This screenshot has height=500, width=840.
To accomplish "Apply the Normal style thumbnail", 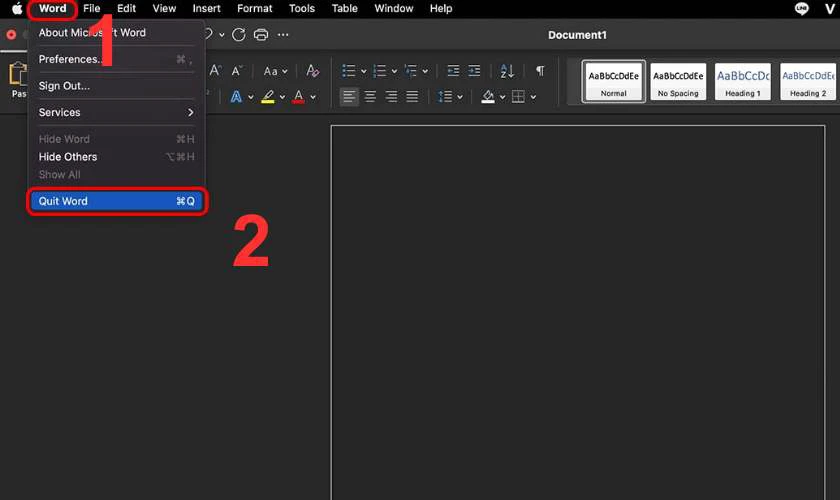I will 613,81.
